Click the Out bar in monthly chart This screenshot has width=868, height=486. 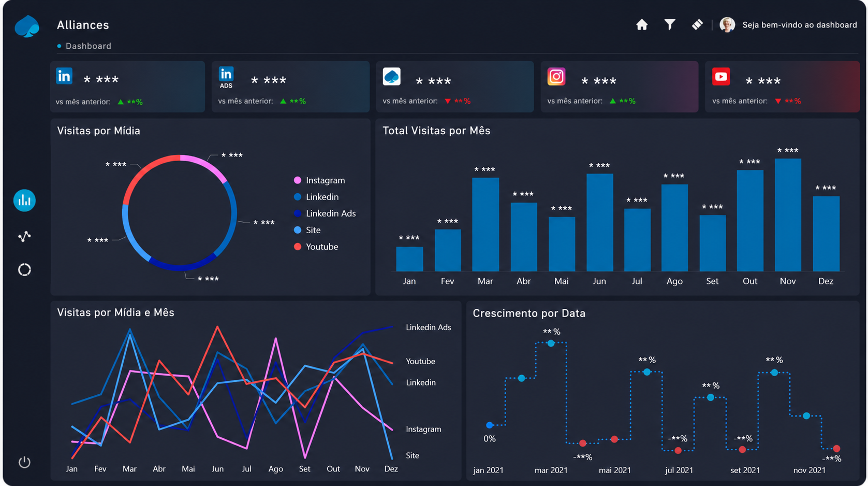[x=750, y=221]
